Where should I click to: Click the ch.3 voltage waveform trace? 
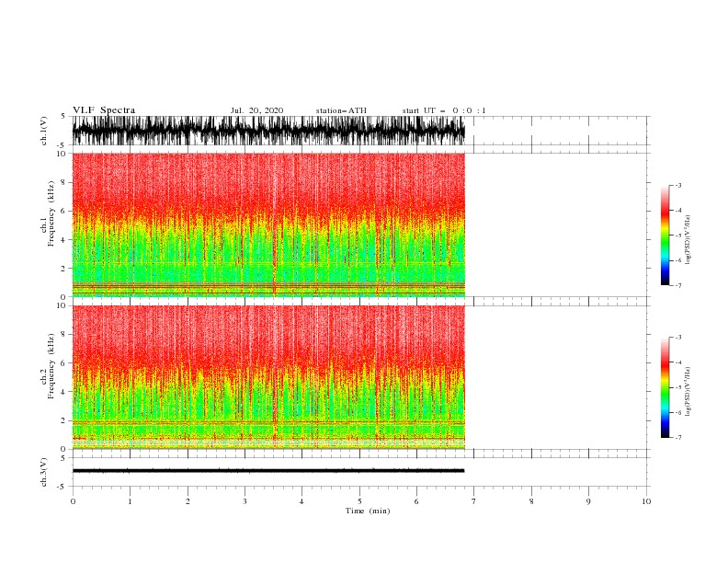coord(268,471)
